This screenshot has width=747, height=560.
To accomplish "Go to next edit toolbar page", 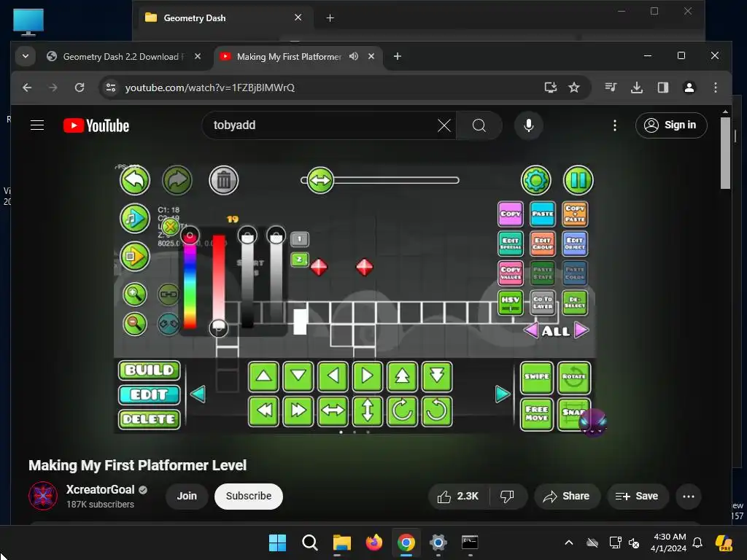I will [503, 394].
